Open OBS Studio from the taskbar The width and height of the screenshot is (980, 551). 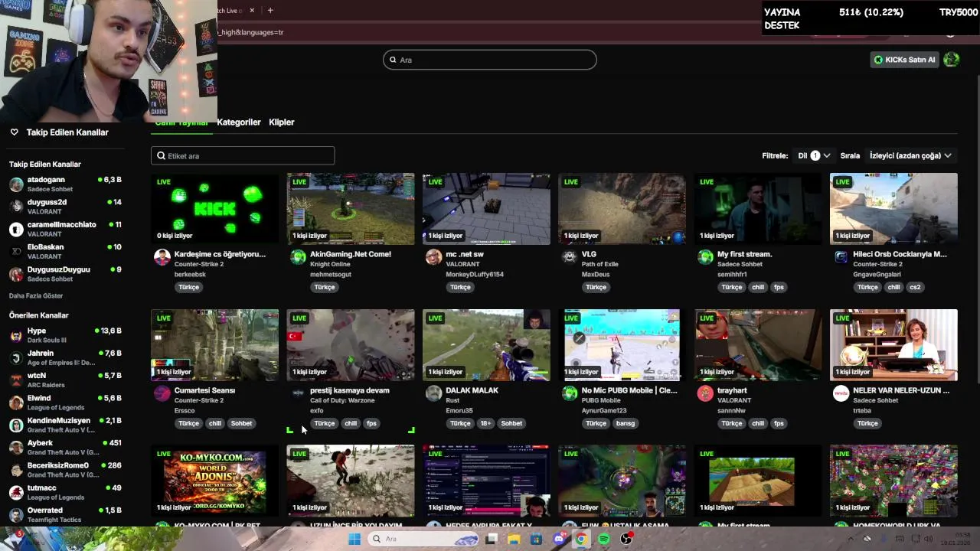click(626, 539)
